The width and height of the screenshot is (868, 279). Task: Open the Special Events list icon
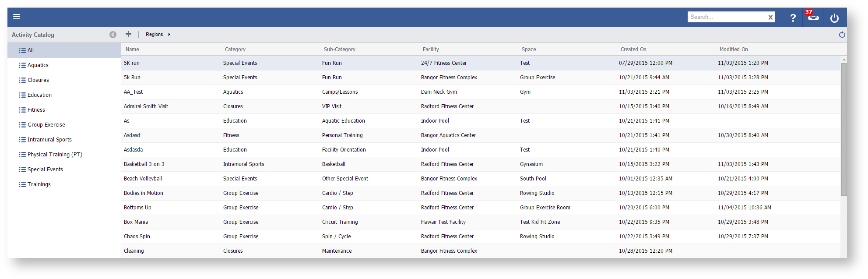tap(22, 170)
